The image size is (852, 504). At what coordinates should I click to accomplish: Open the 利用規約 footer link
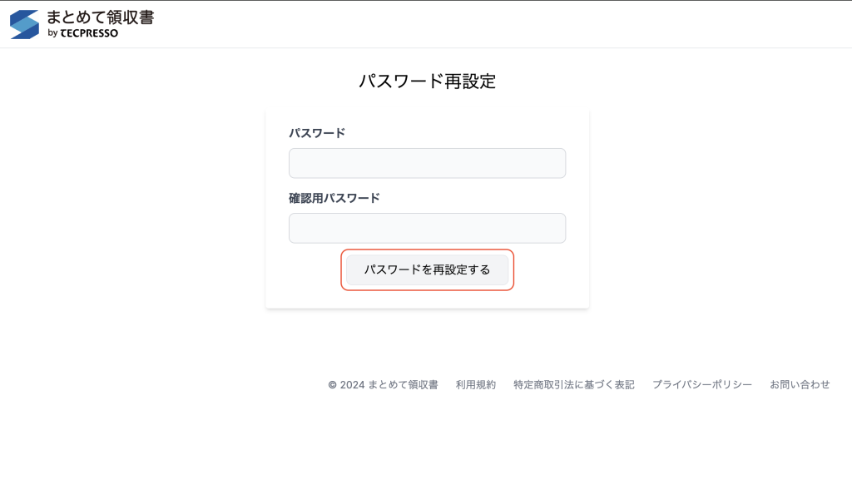(476, 385)
